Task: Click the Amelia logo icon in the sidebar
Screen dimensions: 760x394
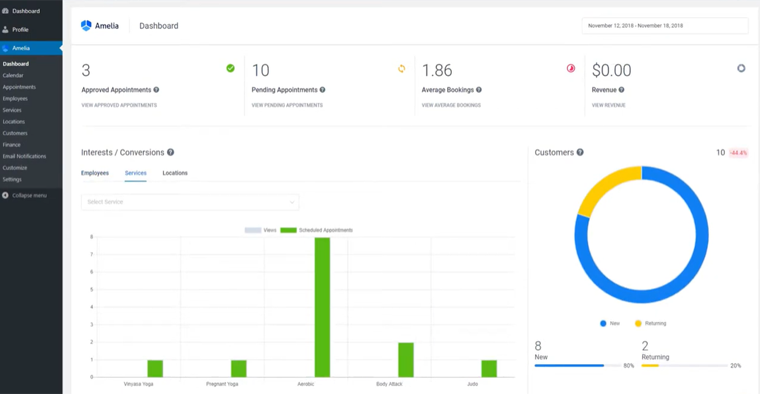Action: coord(5,48)
